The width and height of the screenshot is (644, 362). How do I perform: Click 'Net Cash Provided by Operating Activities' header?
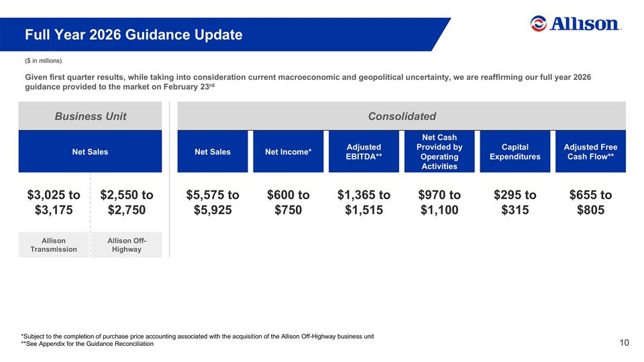[x=439, y=152]
